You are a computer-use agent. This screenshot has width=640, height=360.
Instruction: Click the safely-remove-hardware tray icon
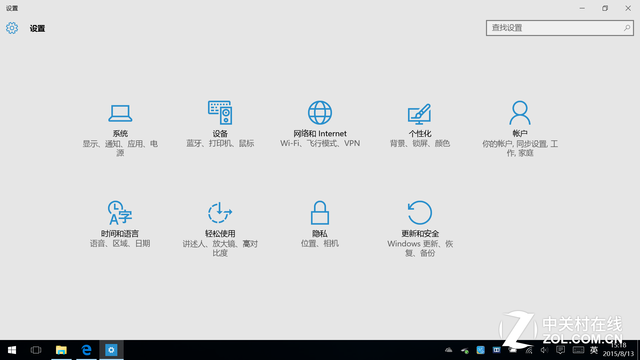(465, 350)
